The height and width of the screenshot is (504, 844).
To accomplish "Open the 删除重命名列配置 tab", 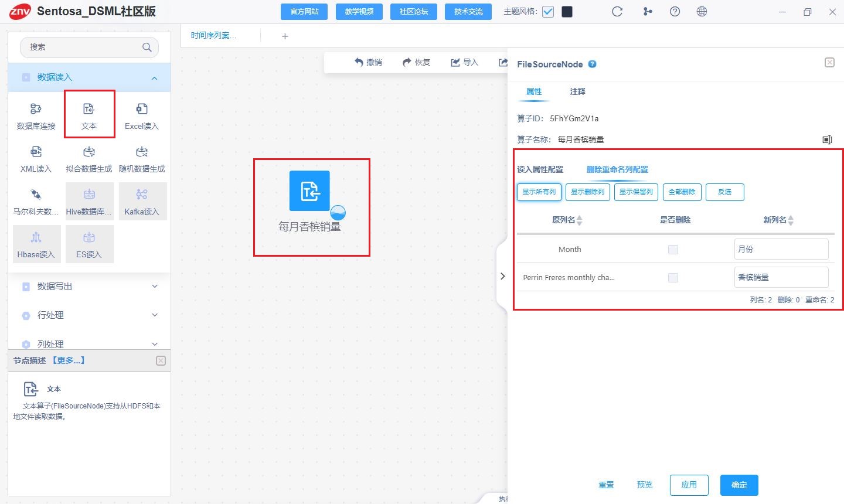I will pyautogui.click(x=617, y=169).
